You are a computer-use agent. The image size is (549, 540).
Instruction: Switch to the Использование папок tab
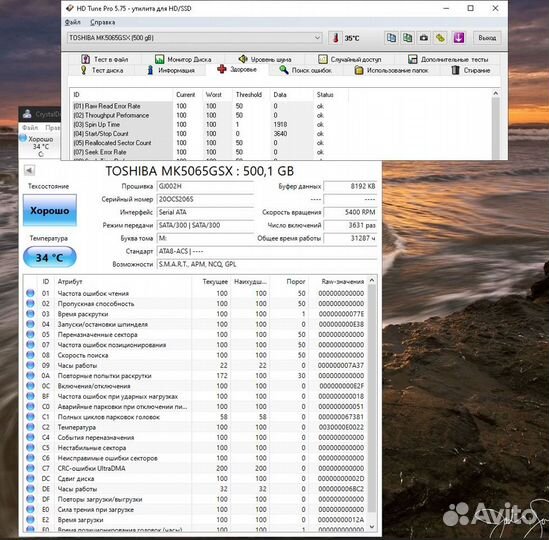pyautogui.click(x=391, y=70)
